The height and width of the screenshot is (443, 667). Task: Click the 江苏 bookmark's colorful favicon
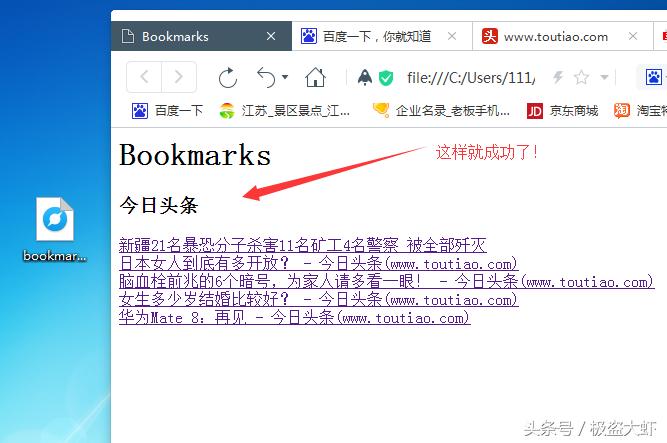(x=227, y=111)
